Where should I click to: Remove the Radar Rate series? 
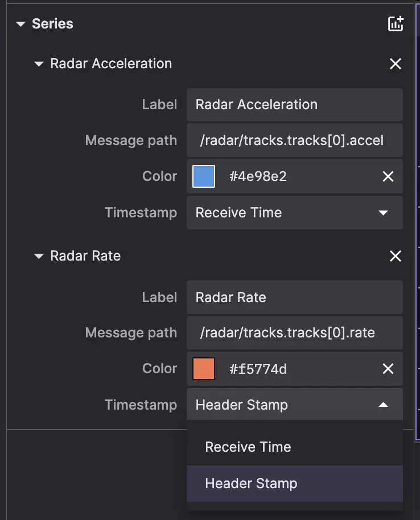395,256
